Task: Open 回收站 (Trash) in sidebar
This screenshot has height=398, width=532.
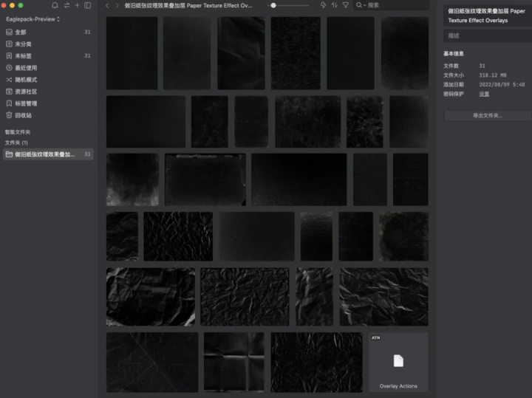Action: (x=23, y=115)
